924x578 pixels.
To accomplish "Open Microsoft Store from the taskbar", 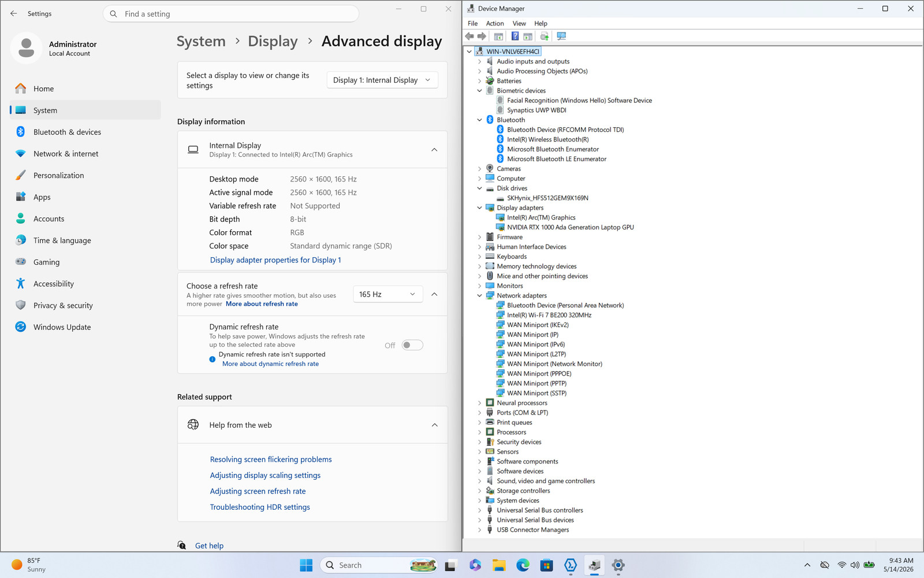I will [x=546, y=565].
